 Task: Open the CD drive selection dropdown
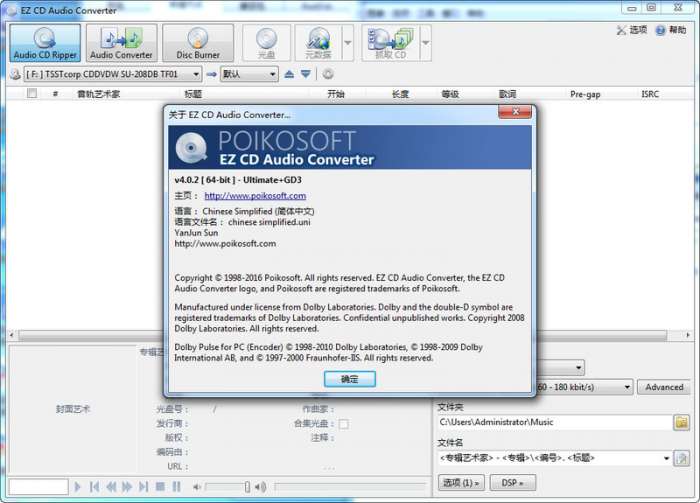coord(112,74)
